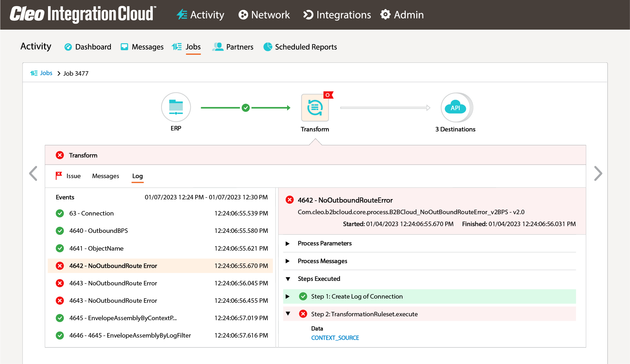Click the ERP source icon in the pipeline
The height and width of the screenshot is (364, 630).
click(x=176, y=107)
